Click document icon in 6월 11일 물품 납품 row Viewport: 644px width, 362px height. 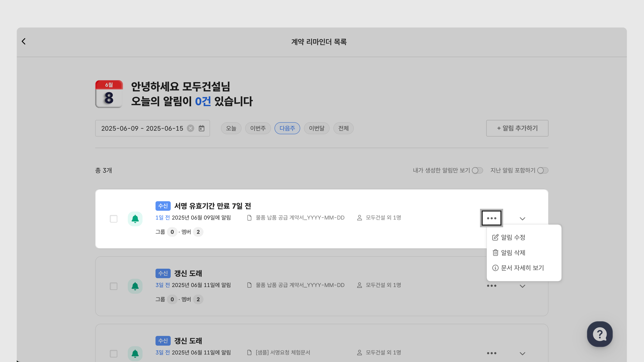(x=249, y=285)
